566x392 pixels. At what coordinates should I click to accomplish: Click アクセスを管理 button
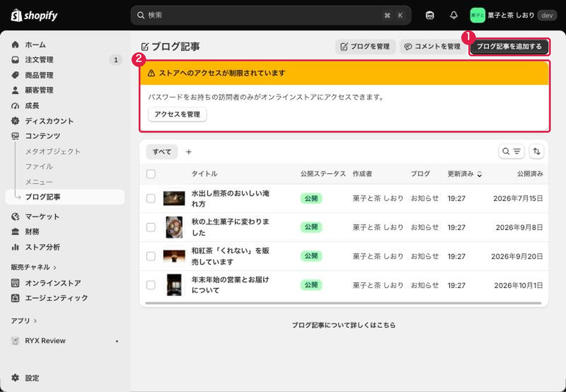[x=177, y=114]
